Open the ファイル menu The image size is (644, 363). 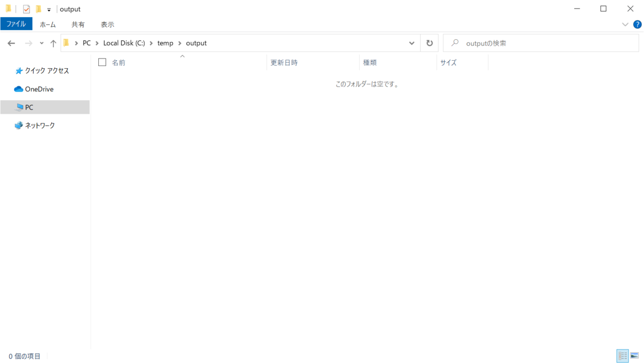tap(16, 24)
